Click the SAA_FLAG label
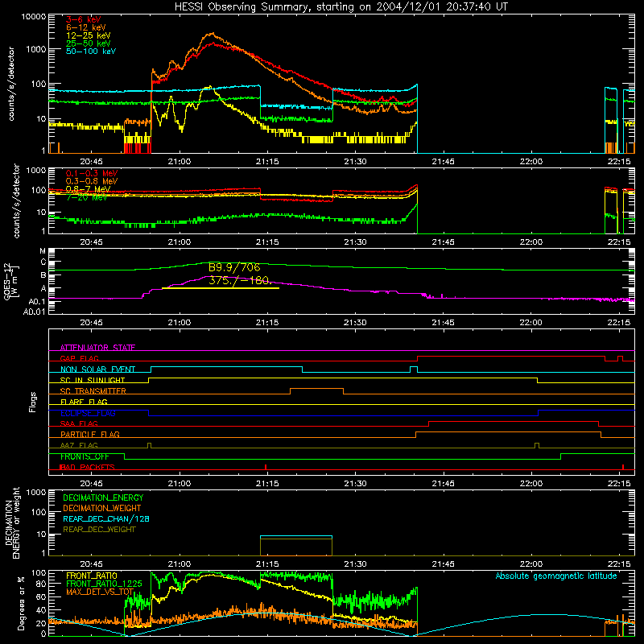Screen dimensions: 644x644 [x=79, y=423]
